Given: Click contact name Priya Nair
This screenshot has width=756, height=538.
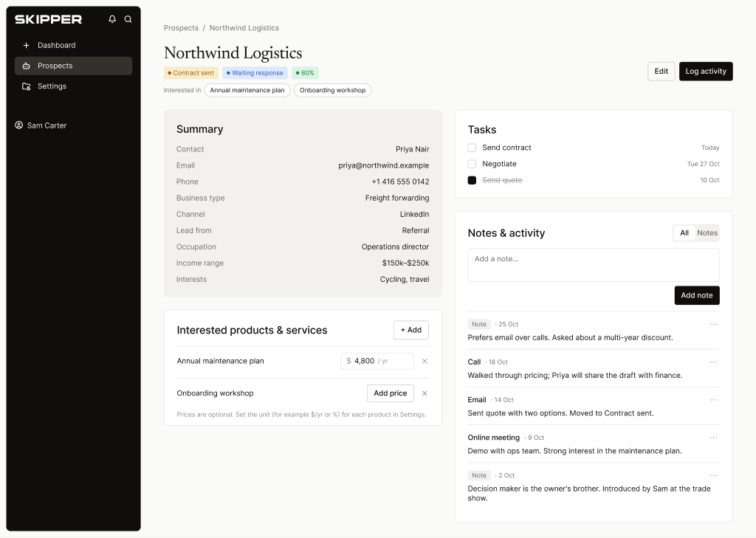Looking at the screenshot, I should (x=412, y=149).
